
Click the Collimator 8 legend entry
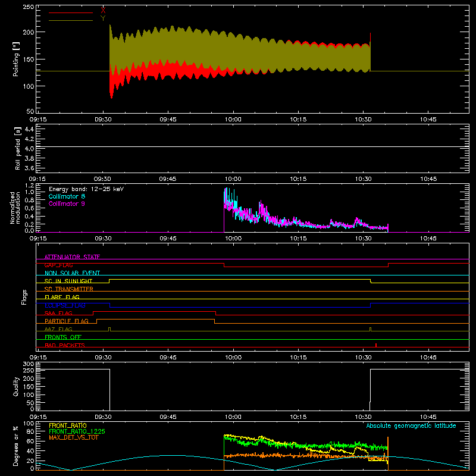67,196
